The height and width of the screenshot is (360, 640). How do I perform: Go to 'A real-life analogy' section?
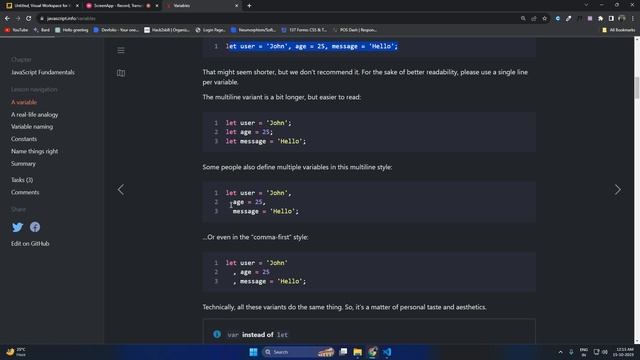click(35, 115)
